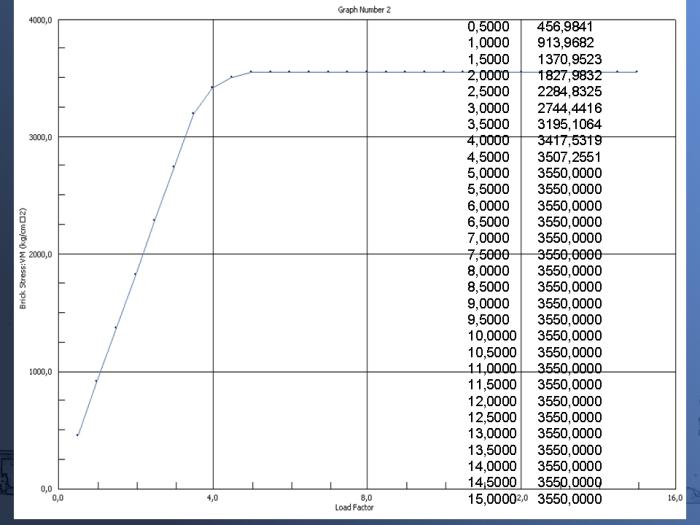Image resolution: width=700 pixels, height=525 pixels.
Task: Click the 4,0 x-axis tick label
Action: click(x=212, y=497)
